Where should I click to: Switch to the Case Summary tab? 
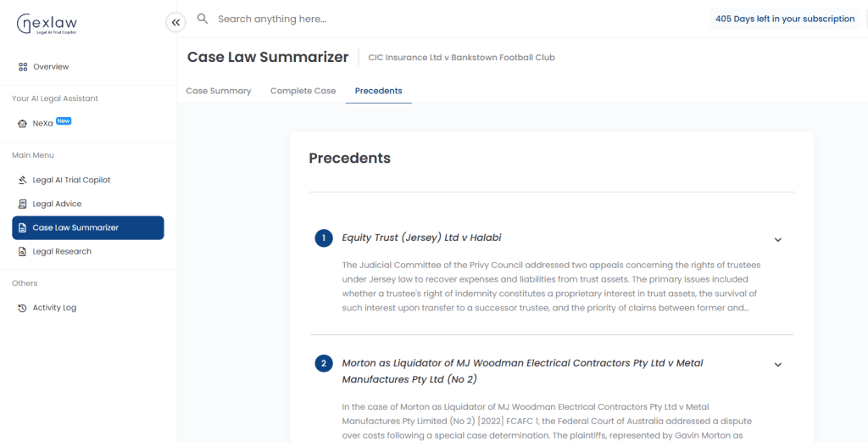219,91
